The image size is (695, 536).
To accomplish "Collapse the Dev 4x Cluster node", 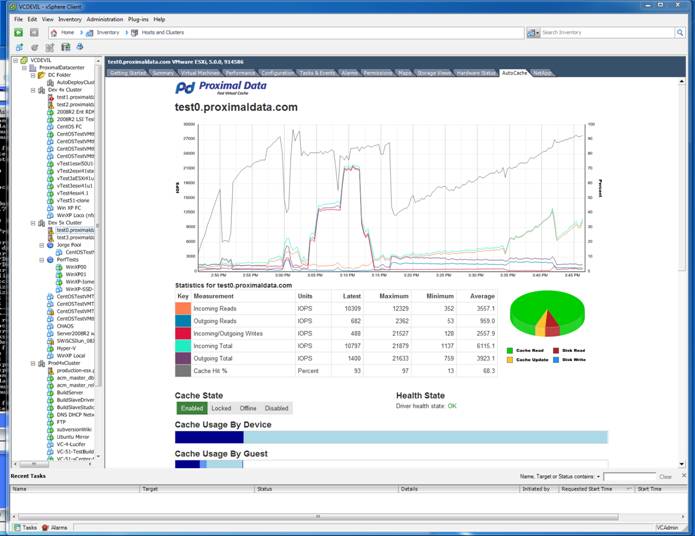I will pos(33,90).
